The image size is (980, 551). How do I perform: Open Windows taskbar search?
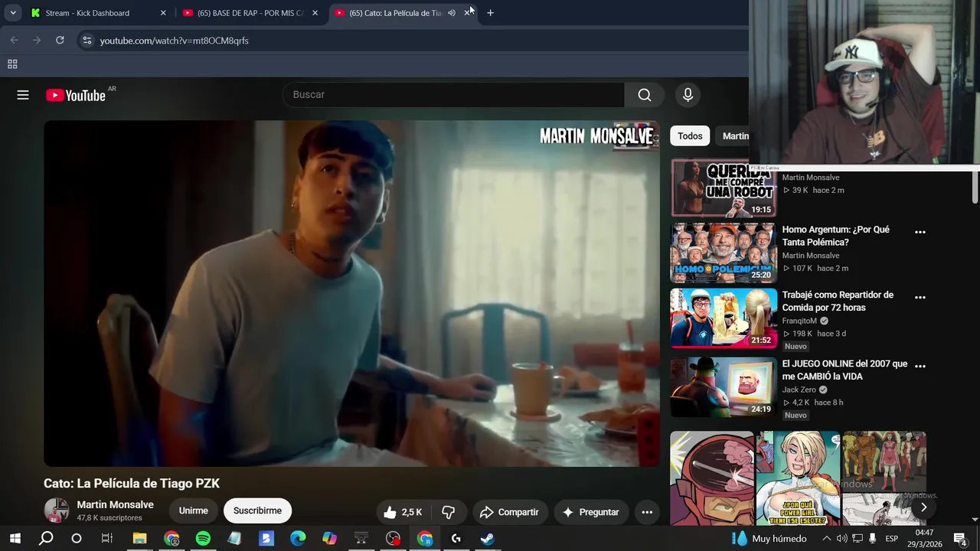46,539
